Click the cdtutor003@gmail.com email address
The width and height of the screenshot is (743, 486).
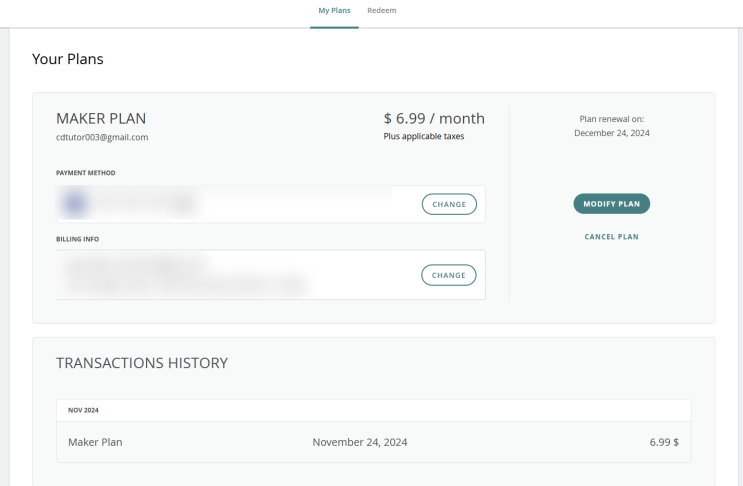point(102,137)
